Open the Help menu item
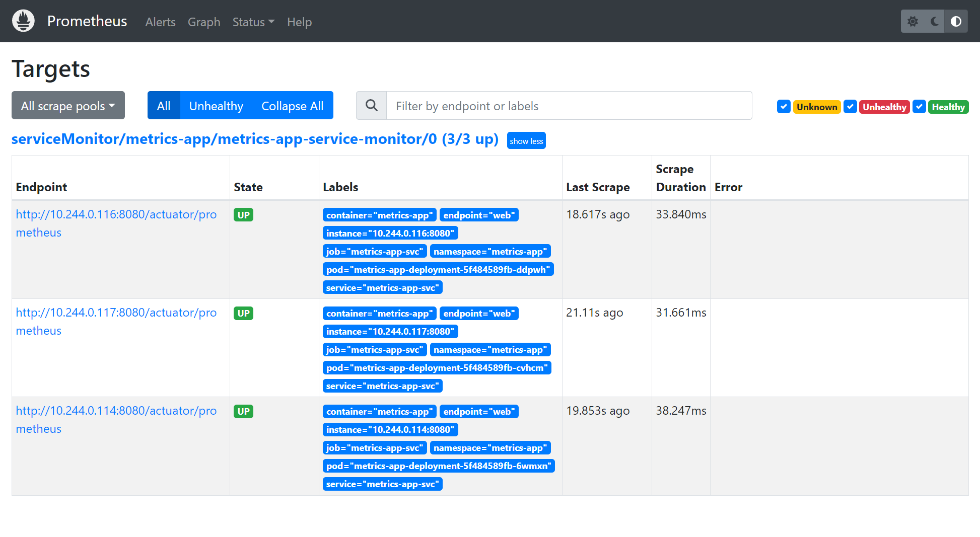 click(x=299, y=22)
